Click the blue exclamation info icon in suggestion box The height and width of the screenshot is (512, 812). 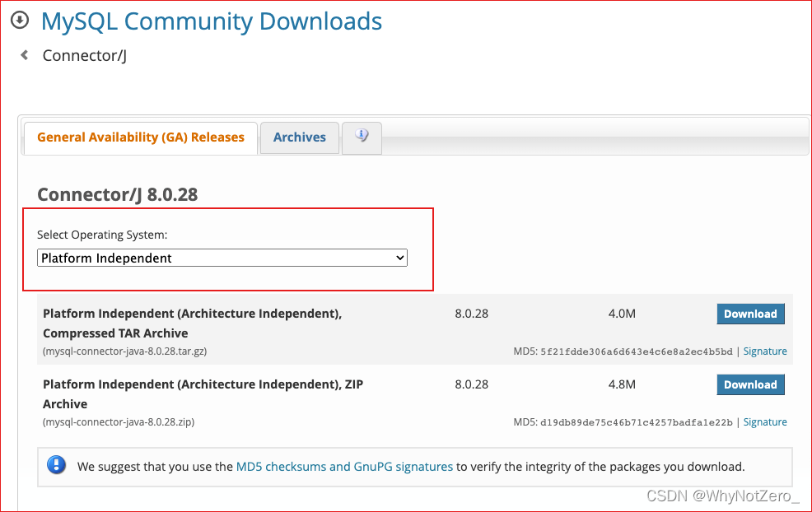pos(56,464)
